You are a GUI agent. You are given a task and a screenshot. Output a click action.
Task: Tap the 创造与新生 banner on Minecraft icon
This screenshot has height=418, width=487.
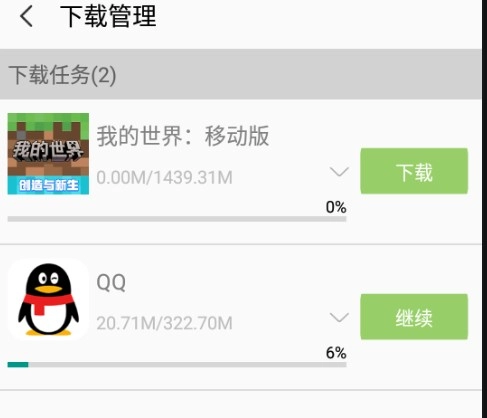(x=48, y=185)
